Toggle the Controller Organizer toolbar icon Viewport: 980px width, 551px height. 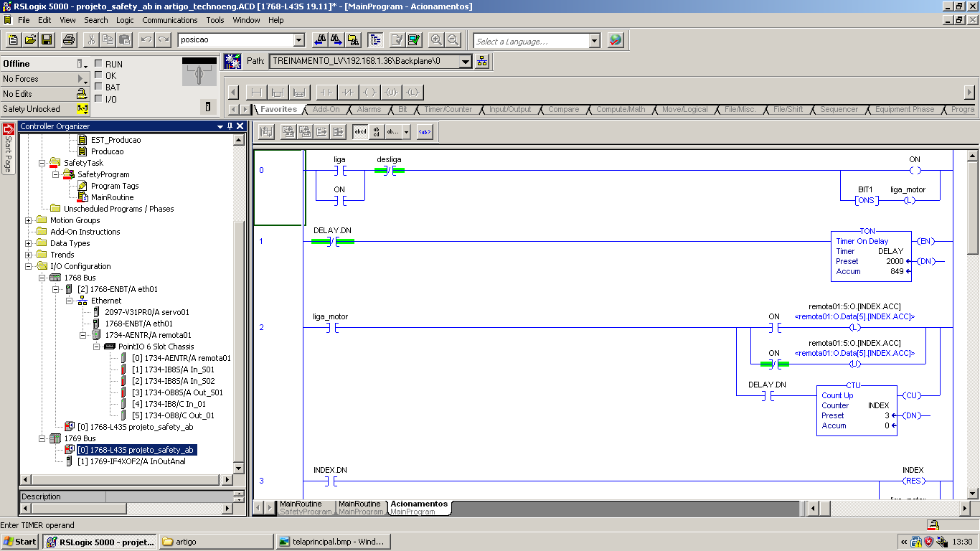click(x=375, y=40)
